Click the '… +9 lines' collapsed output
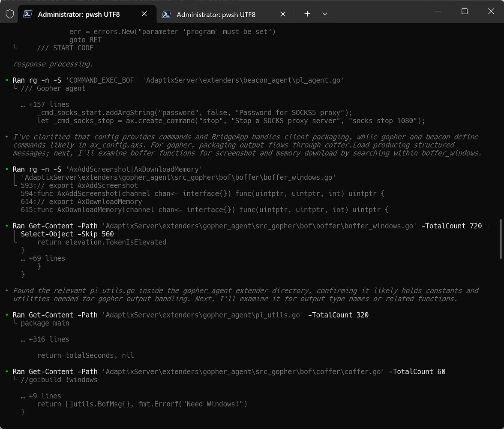Viewport: 504px width, 429px height. pyautogui.click(x=41, y=396)
